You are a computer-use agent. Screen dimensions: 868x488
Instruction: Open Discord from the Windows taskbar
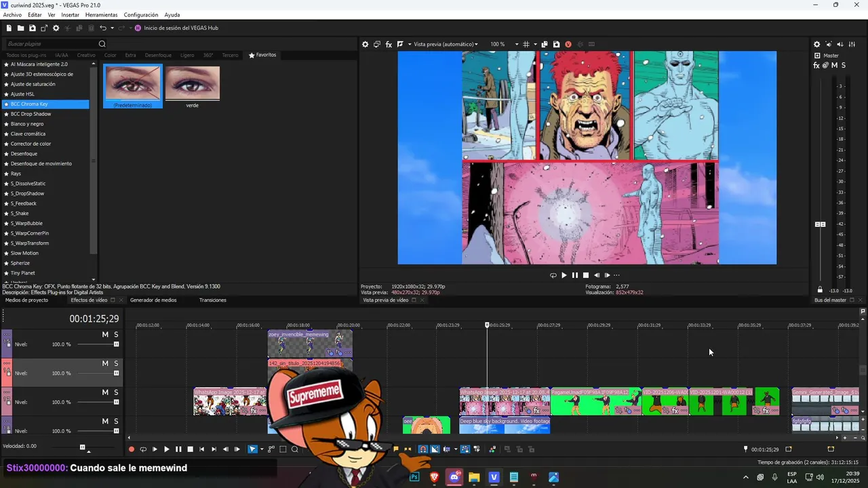tap(454, 477)
